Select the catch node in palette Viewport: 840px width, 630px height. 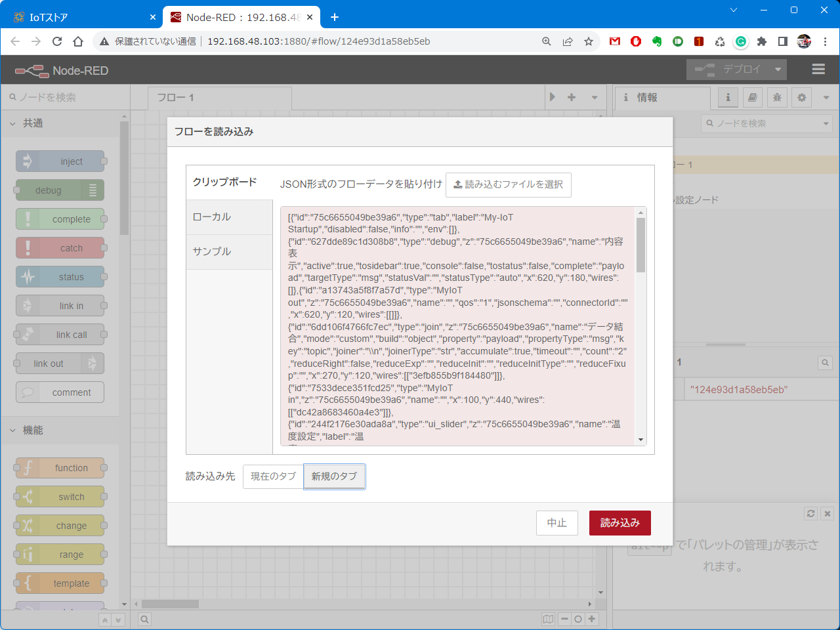tap(60, 248)
